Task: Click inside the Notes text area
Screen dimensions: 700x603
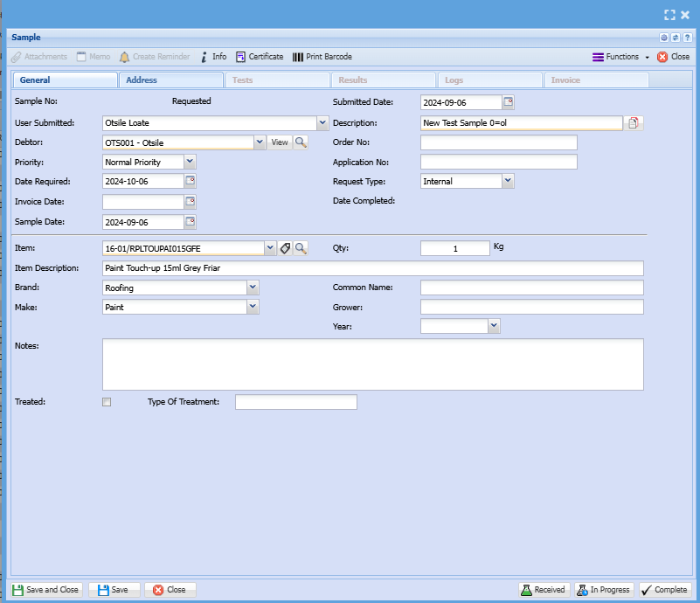Action: [x=373, y=364]
